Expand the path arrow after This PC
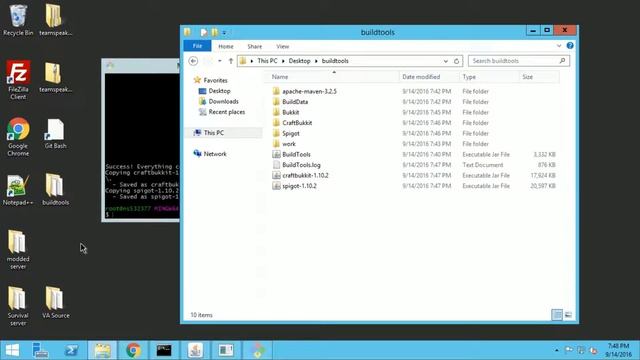This screenshot has width=640, height=360. (283, 61)
